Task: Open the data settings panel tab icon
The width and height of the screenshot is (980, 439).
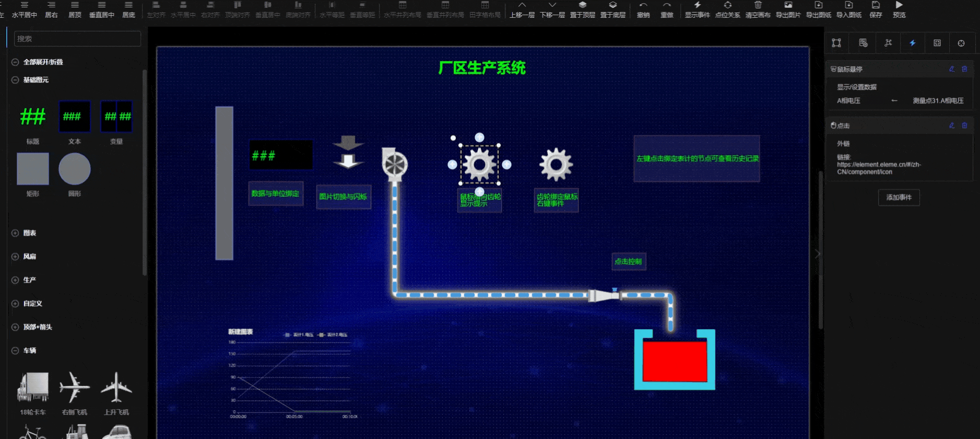Action: coord(863,43)
